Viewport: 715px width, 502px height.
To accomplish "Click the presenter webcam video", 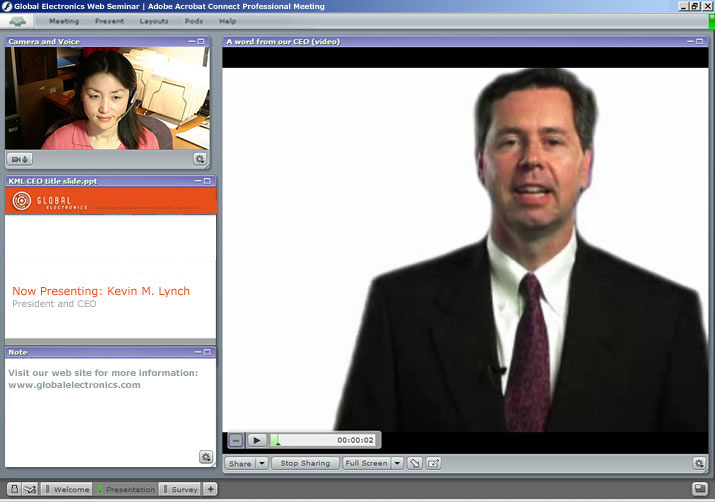I will click(107, 98).
